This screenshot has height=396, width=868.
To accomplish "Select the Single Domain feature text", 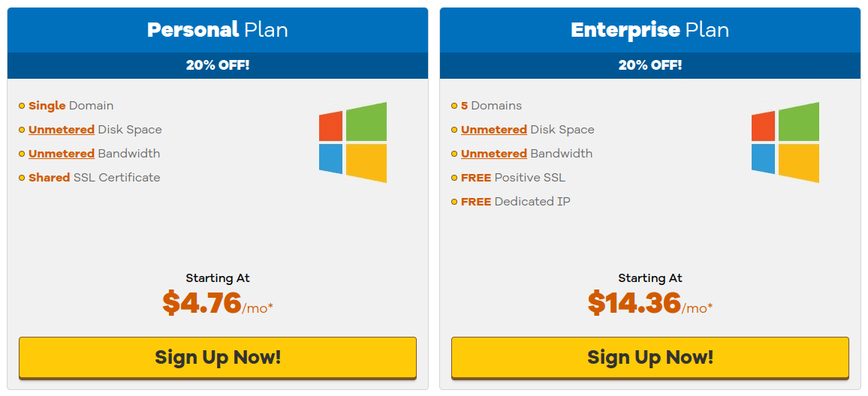I will click(71, 106).
